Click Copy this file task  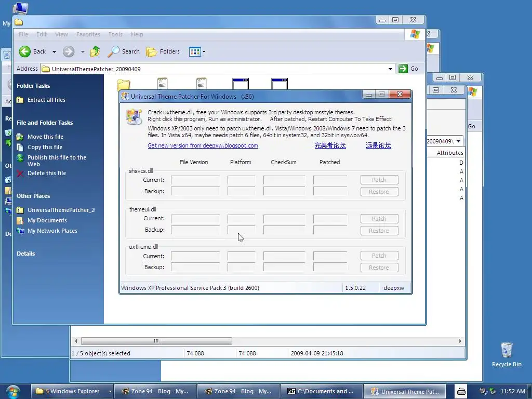[45, 147]
